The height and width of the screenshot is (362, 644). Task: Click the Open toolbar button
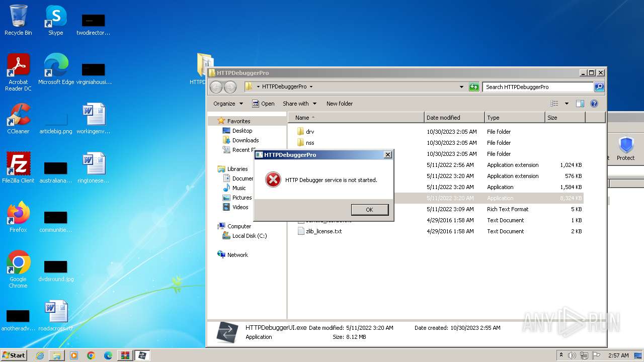[263, 104]
